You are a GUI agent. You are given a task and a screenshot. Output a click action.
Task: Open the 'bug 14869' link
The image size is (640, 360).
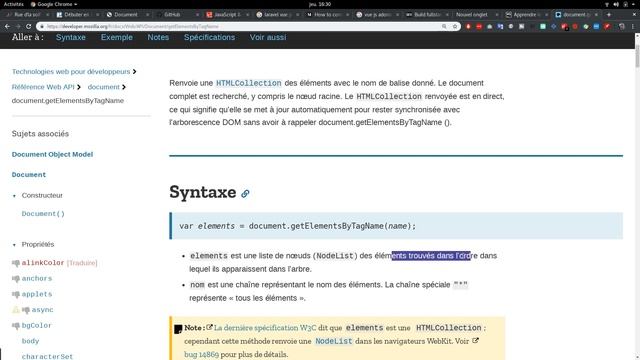[201, 354]
